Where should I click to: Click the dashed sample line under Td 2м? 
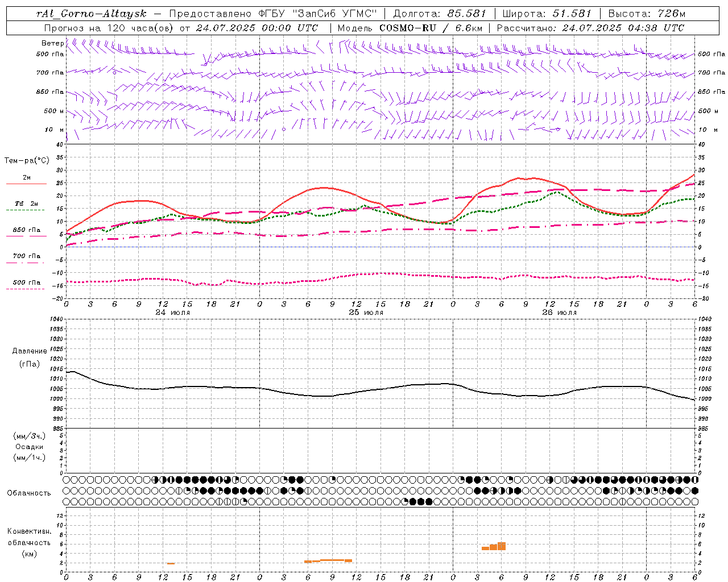click(x=26, y=210)
